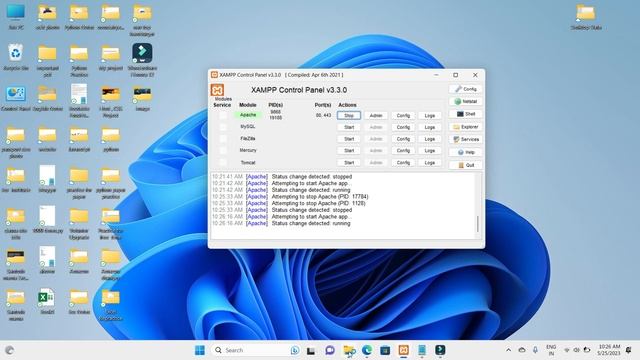Open Apache Admin page

click(376, 116)
